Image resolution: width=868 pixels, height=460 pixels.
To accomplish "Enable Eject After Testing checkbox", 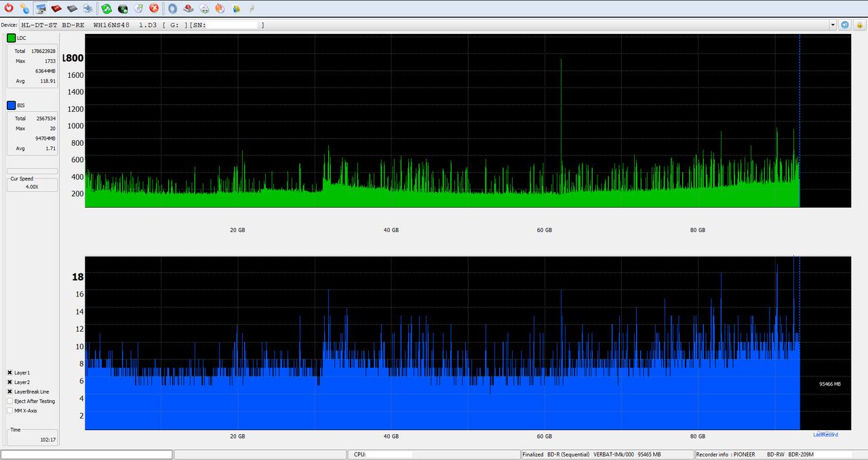I will coord(10,401).
